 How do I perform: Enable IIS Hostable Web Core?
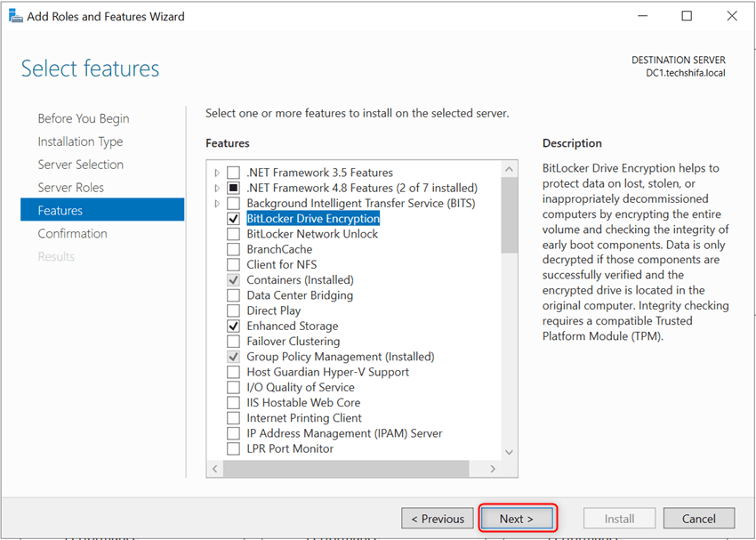233,402
